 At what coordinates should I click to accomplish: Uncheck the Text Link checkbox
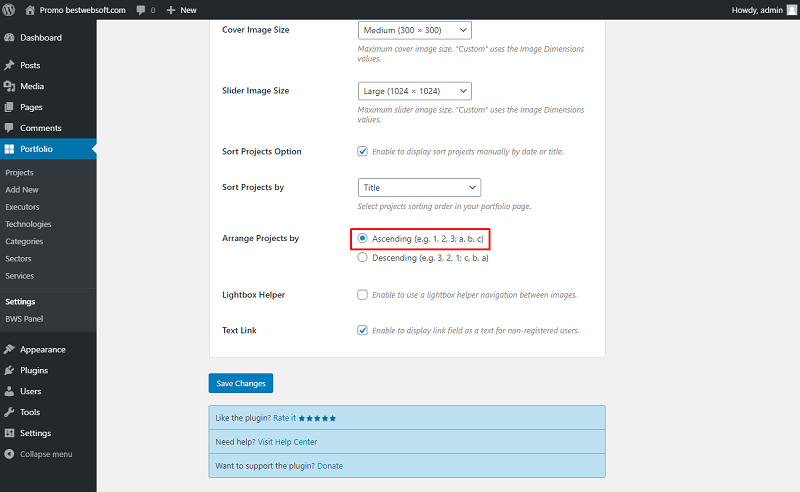click(362, 330)
